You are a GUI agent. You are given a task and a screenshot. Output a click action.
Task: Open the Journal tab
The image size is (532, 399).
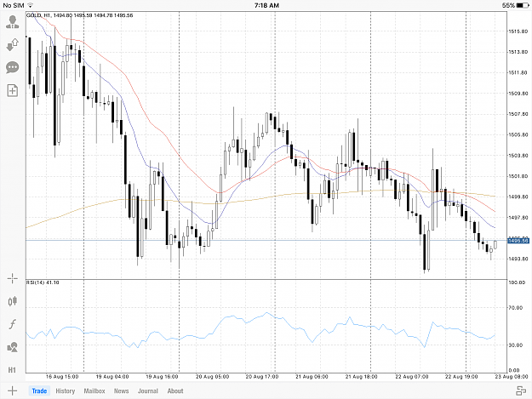tap(148, 390)
